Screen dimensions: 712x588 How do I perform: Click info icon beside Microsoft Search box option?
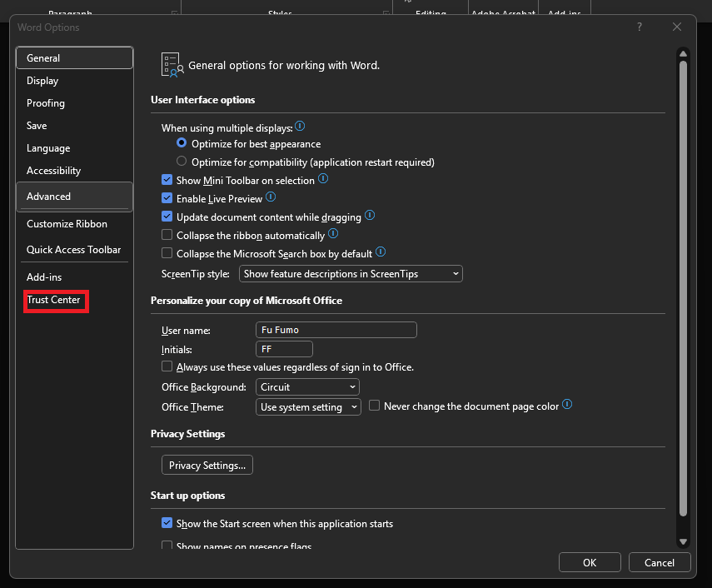(381, 252)
